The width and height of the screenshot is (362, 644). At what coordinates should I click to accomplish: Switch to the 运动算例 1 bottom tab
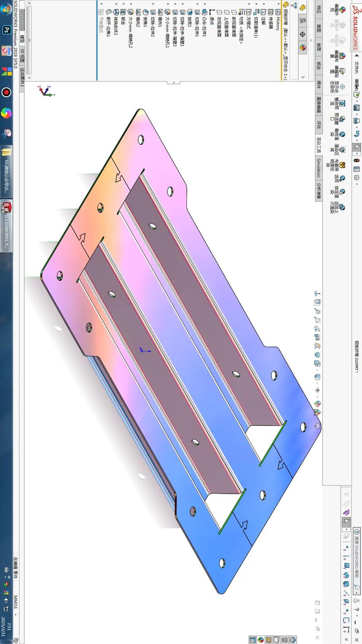(x=23, y=79)
